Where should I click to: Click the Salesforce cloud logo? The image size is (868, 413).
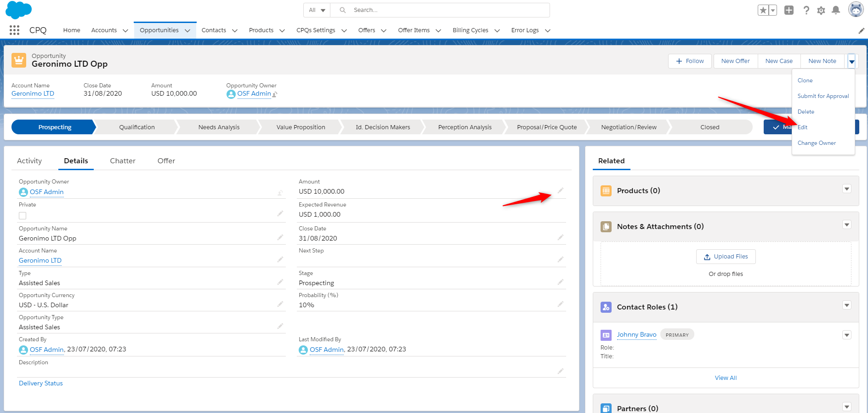[19, 10]
